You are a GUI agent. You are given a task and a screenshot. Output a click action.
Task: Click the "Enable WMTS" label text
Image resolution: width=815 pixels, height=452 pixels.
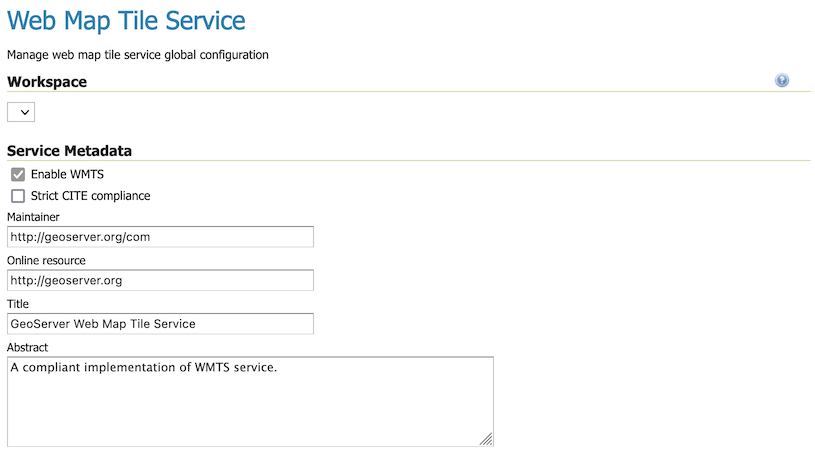point(67,174)
